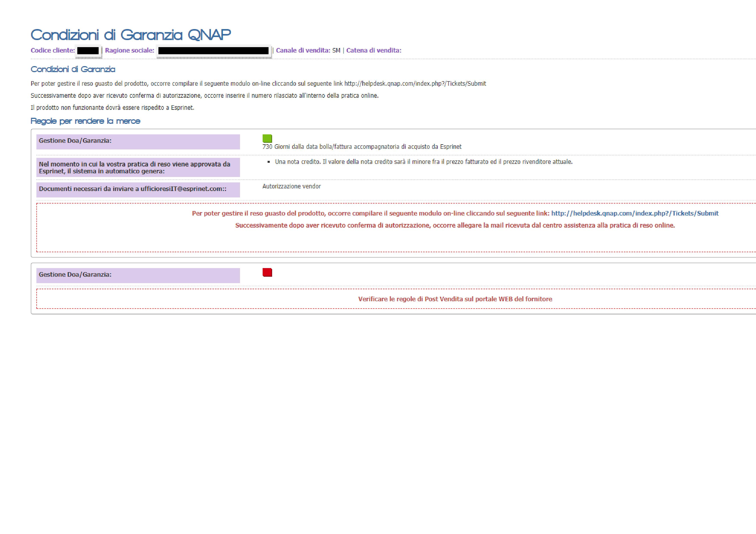Select the Canale di vendita label
This screenshot has height=534, width=756.
tap(303, 50)
